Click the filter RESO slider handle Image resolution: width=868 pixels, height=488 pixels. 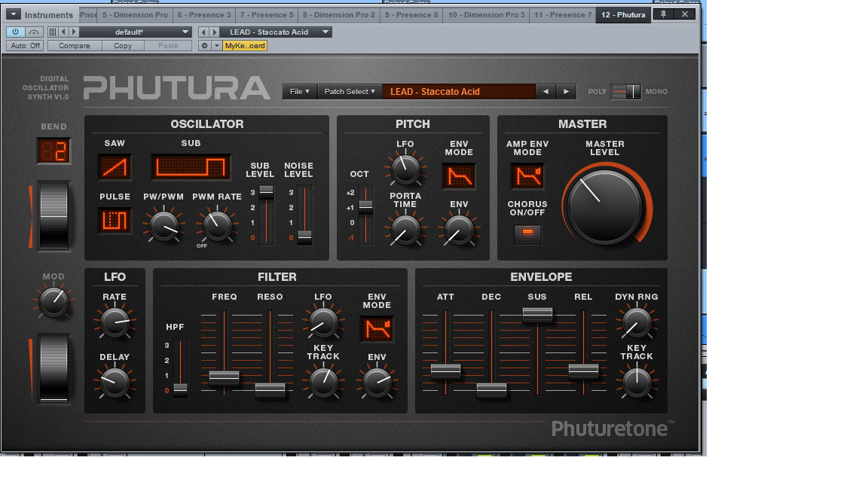pos(270,390)
